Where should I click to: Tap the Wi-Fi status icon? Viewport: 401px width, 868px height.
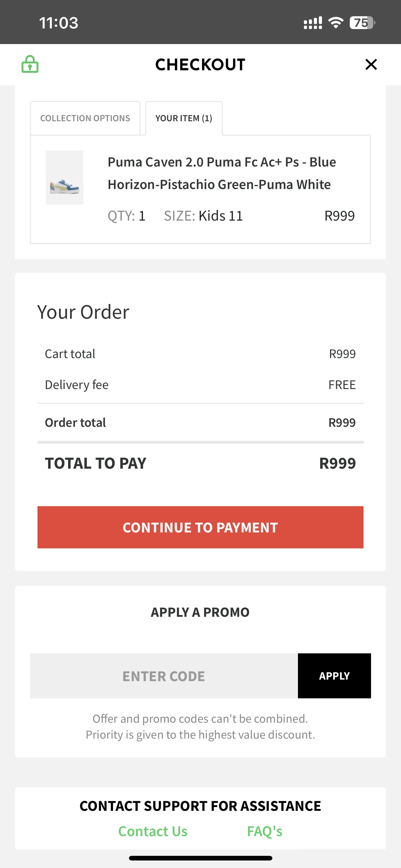point(336,22)
